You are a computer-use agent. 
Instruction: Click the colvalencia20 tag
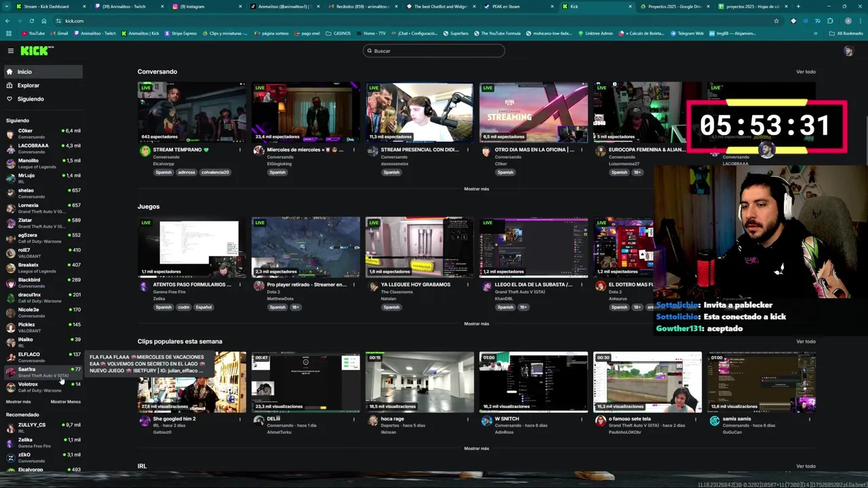[216, 172]
